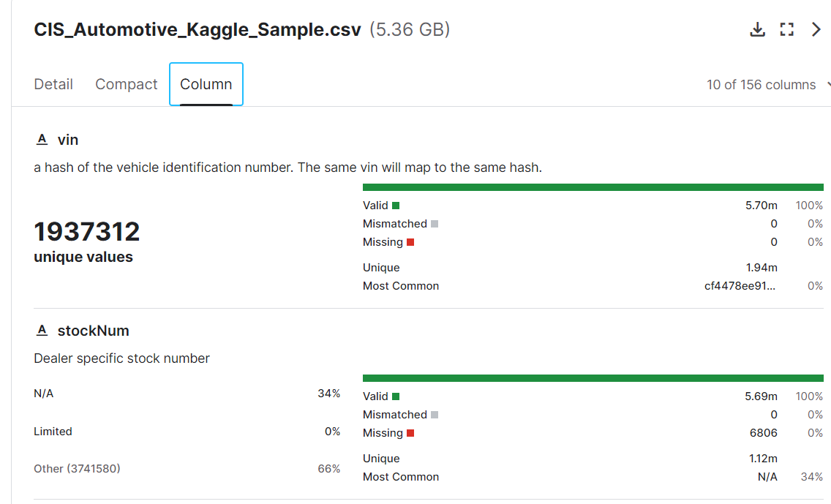Click the string type icon beside stockNum
The height and width of the screenshot is (504, 831).
tap(42, 331)
